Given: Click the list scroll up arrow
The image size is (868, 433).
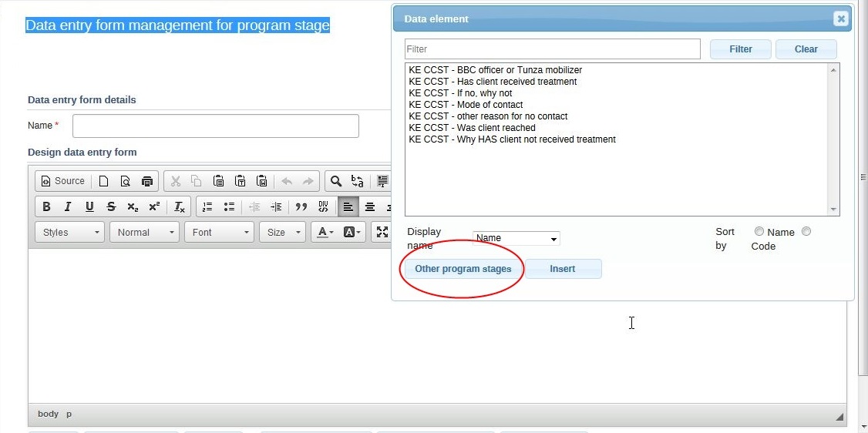Looking at the screenshot, I should tap(833, 69).
